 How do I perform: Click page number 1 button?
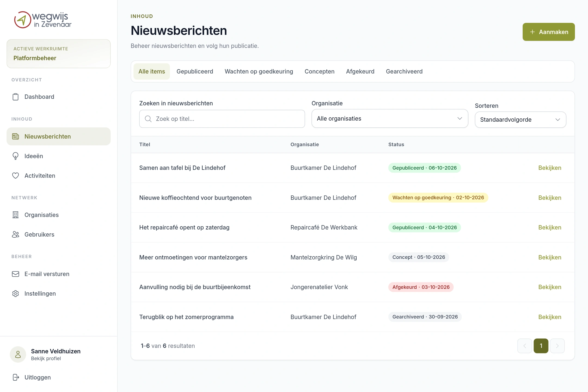[541, 346]
